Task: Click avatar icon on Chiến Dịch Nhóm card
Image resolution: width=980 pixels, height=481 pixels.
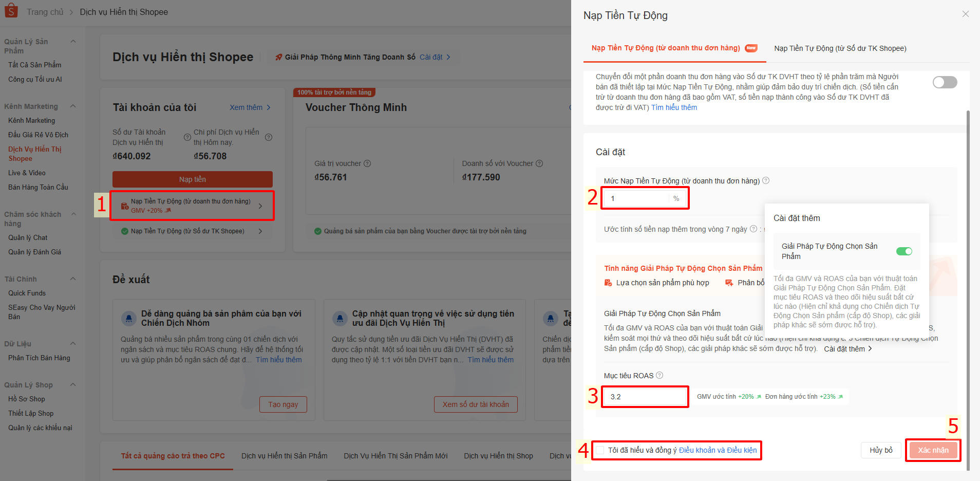Action: click(128, 318)
